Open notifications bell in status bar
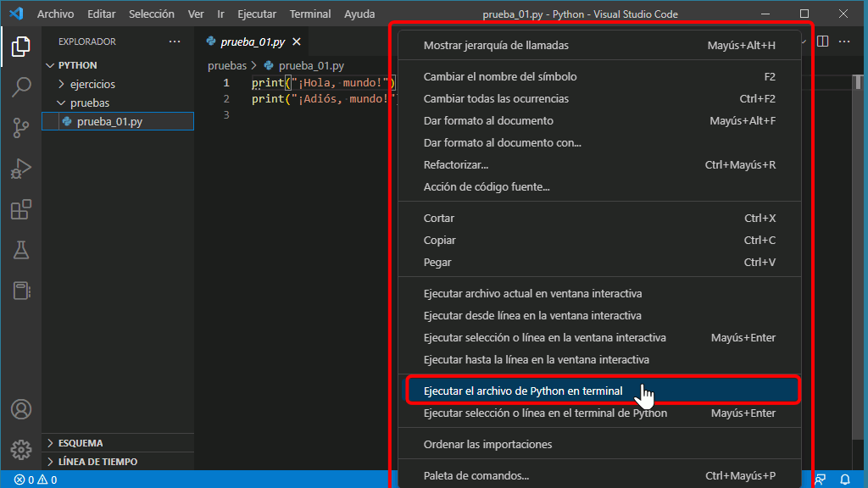The width and height of the screenshot is (868, 488). tap(845, 480)
